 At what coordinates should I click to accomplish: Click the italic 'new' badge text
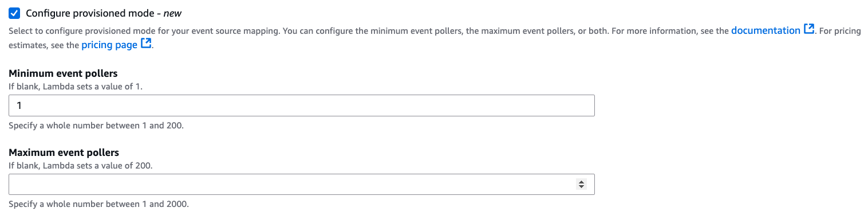point(173,13)
